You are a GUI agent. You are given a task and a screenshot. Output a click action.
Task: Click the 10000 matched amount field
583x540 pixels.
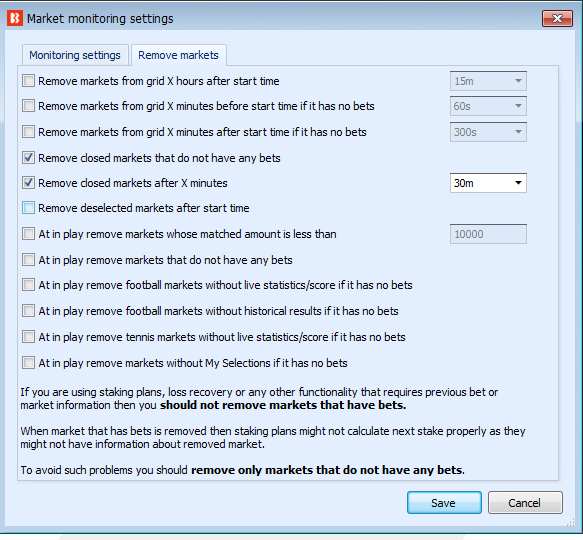pyautogui.click(x=488, y=234)
